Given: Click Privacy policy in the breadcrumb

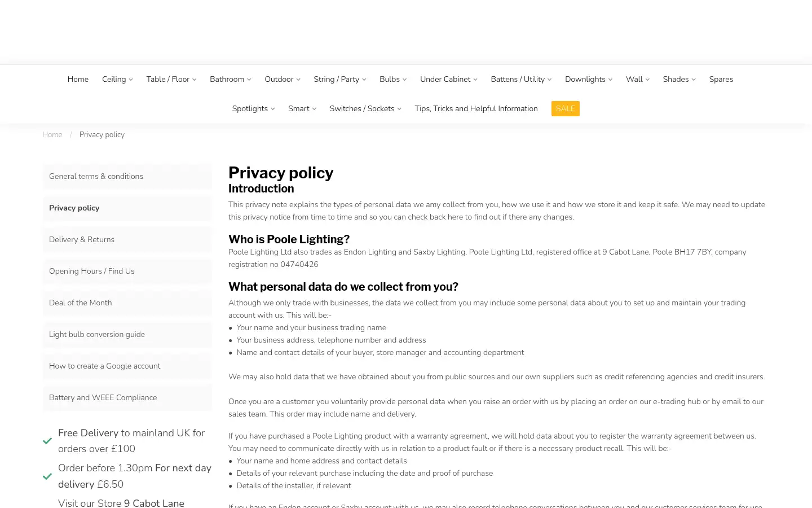Looking at the screenshot, I should pos(102,134).
